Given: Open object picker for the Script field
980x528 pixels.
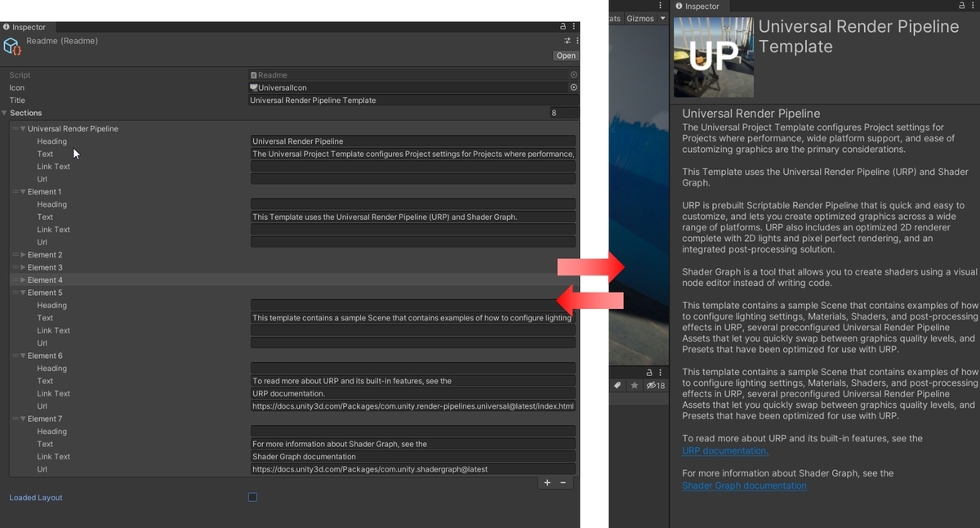Looking at the screenshot, I should pyautogui.click(x=573, y=74).
